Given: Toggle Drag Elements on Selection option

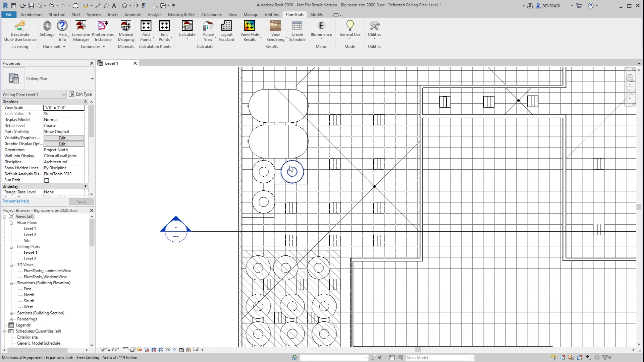Looking at the screenshot, I should 588,358.
